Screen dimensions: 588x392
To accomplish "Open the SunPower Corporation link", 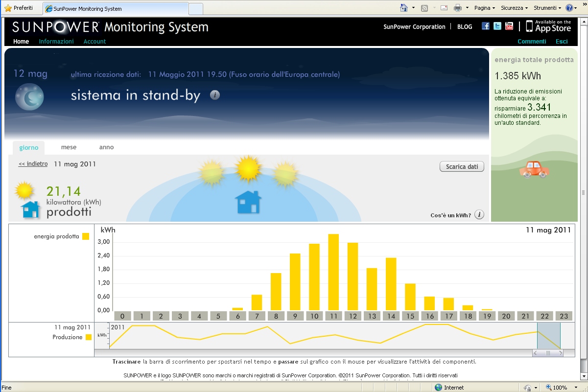I will (414, 27).
